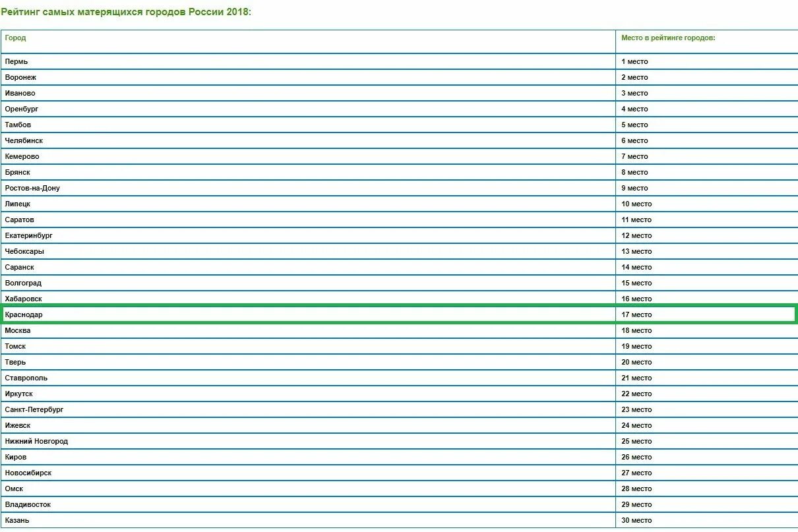This screenshot has height=532, width=798.
Task: Click the page heading about 2018 city ranking
Action: pyautogui.click(x=126, y=12)
